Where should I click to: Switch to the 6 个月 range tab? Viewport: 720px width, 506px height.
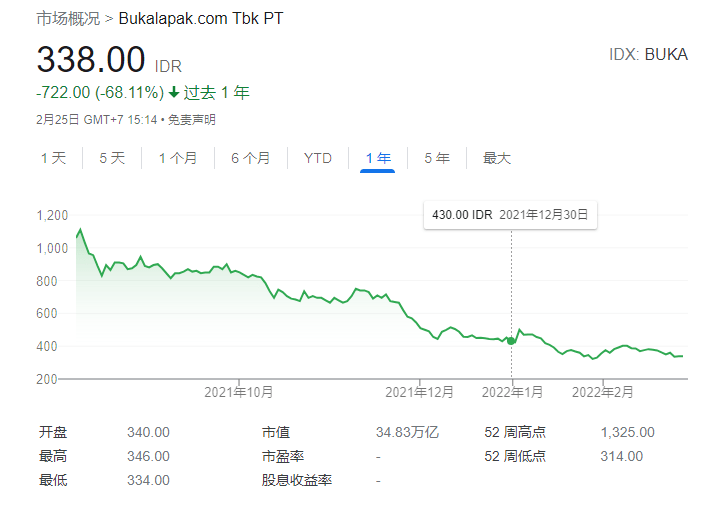(x=250, y=158)
